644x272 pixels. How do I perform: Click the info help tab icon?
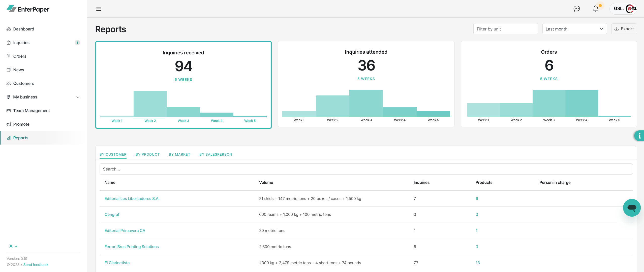pyautogui.click(x=639, y=136)
